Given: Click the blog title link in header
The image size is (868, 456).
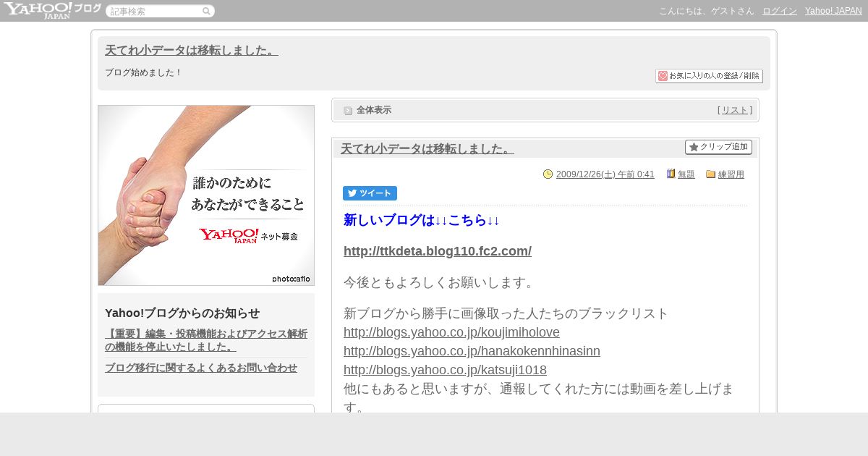Looking at the screenshot, I should click(192, 50).
